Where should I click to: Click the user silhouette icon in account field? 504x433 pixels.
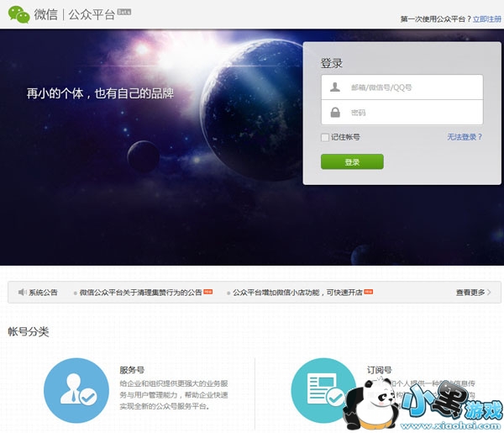click(x=335, y=87)
